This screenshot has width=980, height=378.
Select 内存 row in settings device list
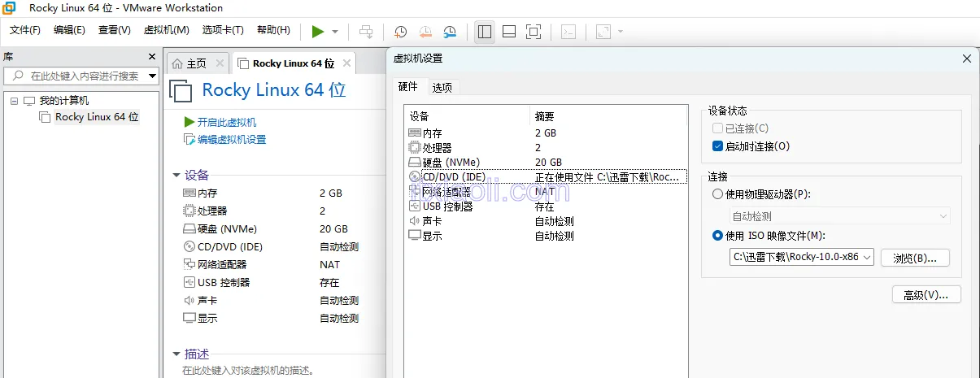[x=547, y=133]
